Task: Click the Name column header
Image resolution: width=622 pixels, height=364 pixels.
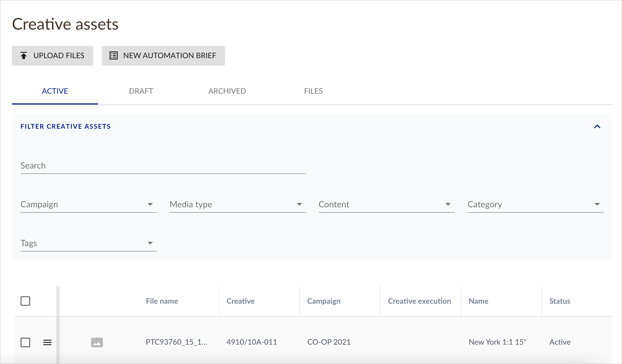Action: point(478,301)
